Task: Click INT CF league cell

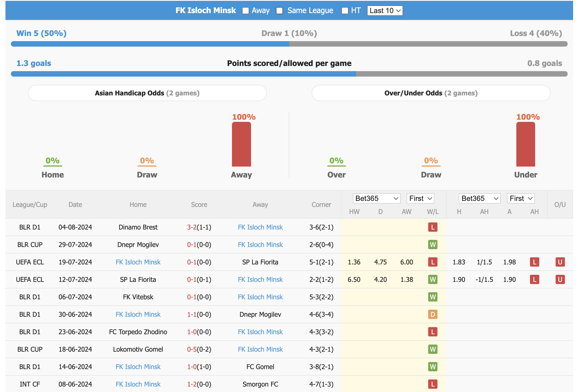Action: pos(30,384)
